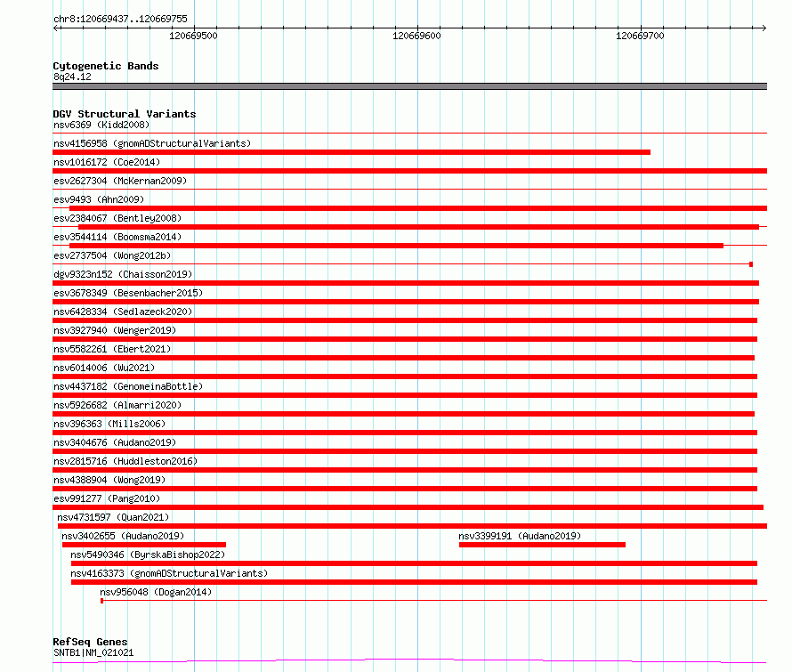Click the nsv6014006 (Wu2021) label
Screen dimensions: 792x672
[x=104, y=368]
